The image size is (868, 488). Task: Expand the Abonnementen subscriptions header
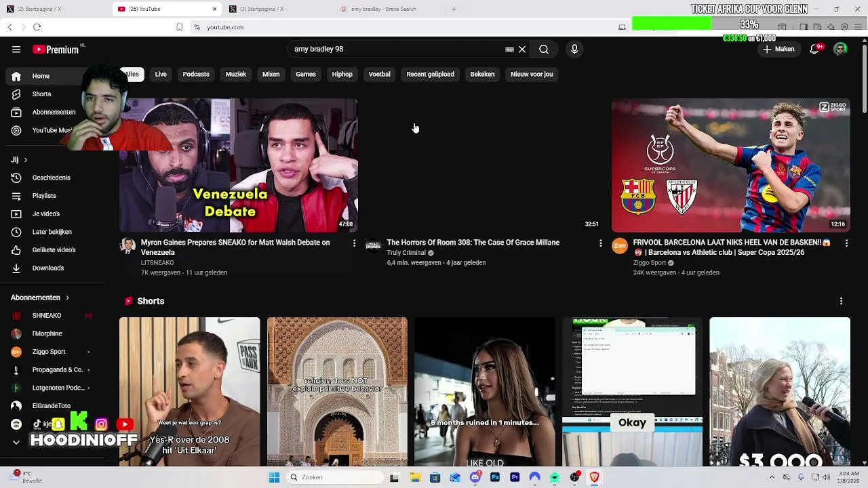coord(41,298)
